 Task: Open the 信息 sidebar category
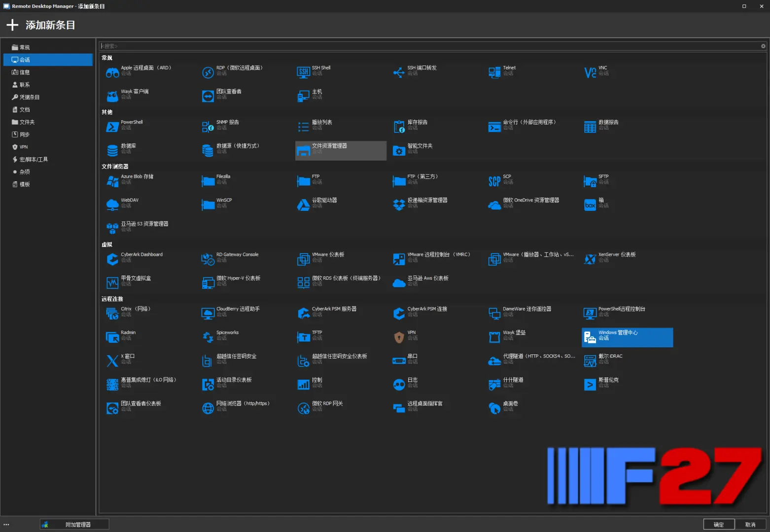[48, 72]
